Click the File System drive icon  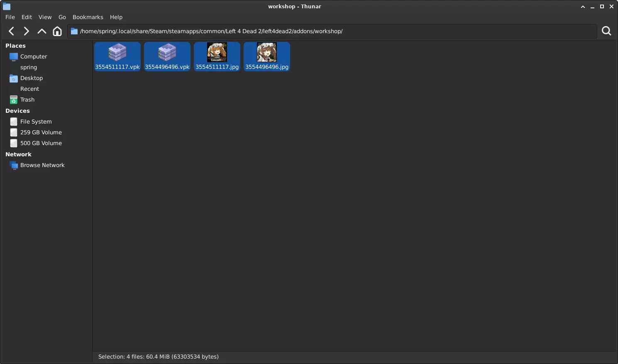[14, 121]
